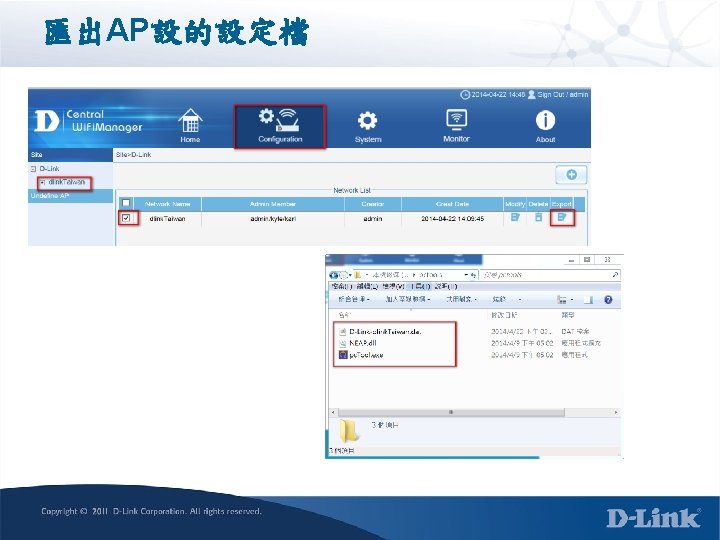Viewport: 720px width, 540px height.
Task: Click scrollbar right arrow in Explorer
Action: point(616,412)
